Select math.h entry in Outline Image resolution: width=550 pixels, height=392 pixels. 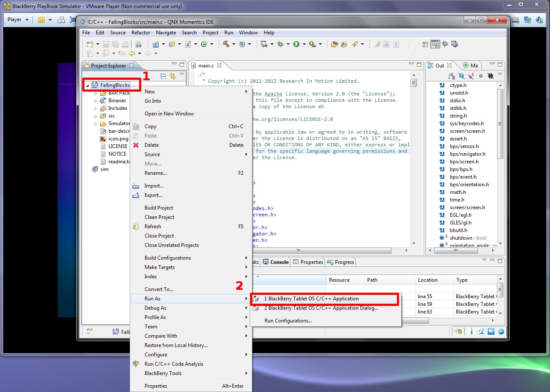458,192
